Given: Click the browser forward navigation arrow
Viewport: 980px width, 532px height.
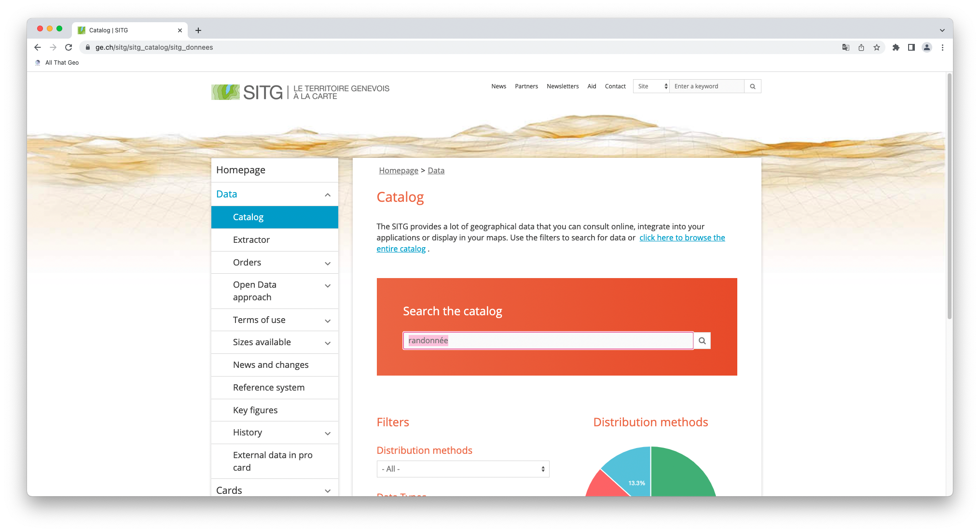Looking at the screenshot, I should 54,47.
